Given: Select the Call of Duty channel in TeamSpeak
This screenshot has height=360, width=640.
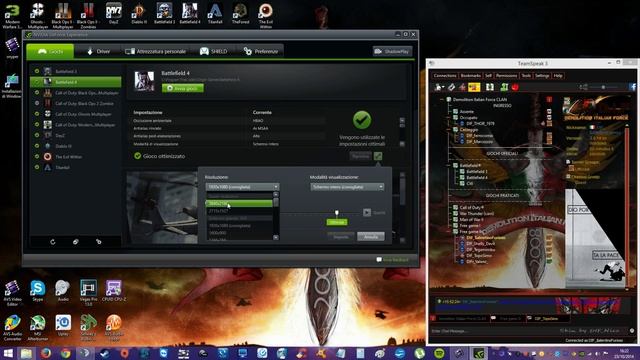Looking at the screenshot, I should (x=469, y=207).
